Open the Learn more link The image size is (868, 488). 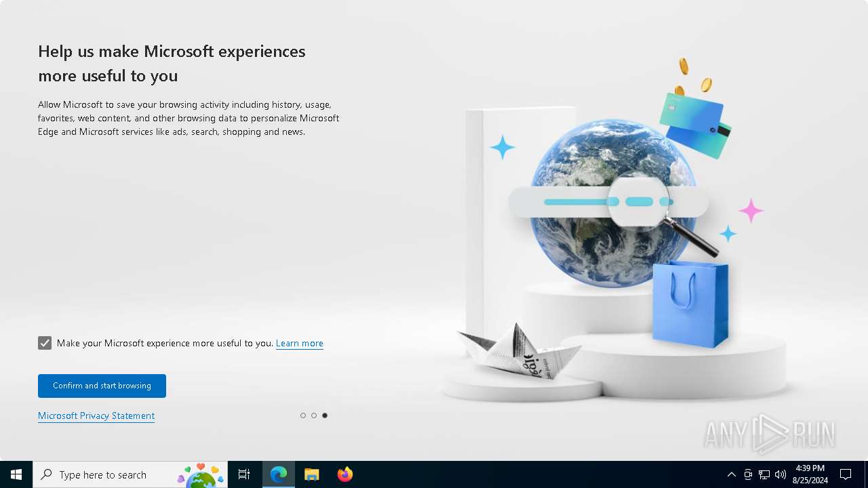coord(300,343)
